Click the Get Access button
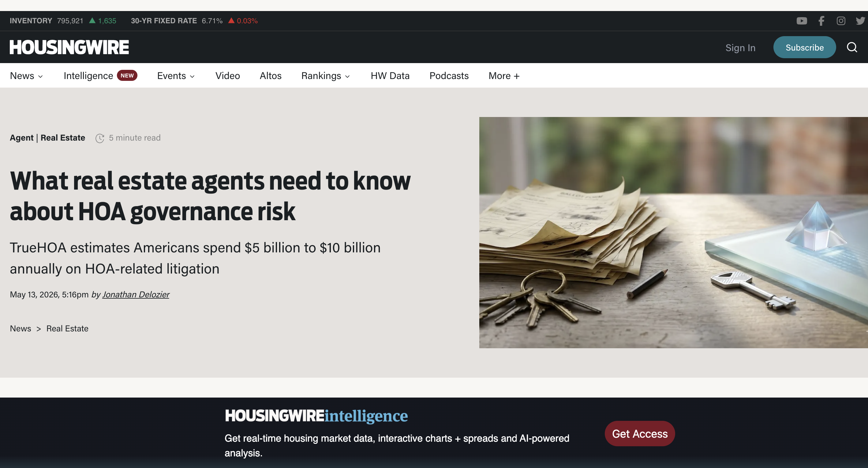 click(640, 434)
